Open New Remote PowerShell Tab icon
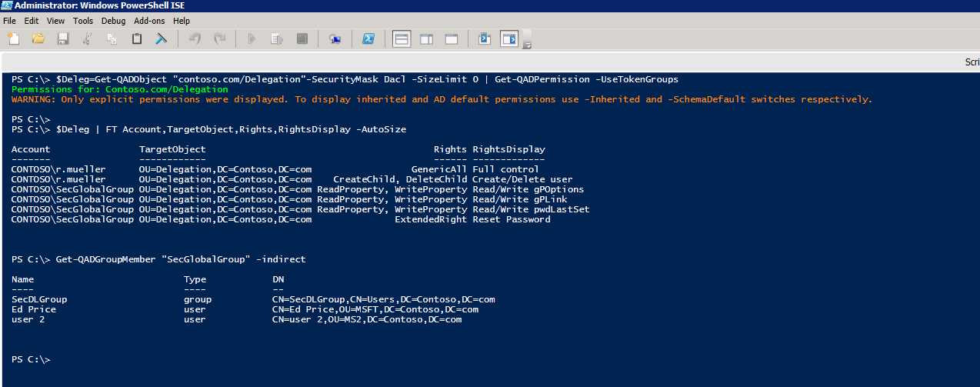 (335, 38)
